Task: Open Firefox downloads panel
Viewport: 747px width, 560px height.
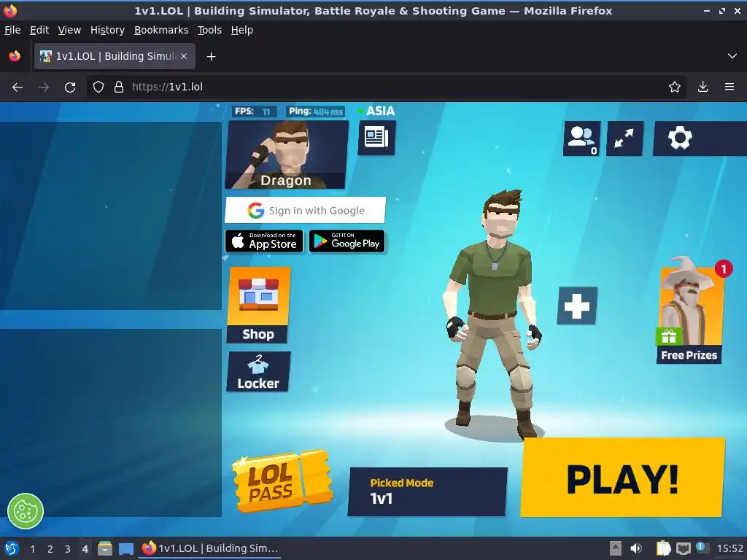Action: tap(703, 87)
